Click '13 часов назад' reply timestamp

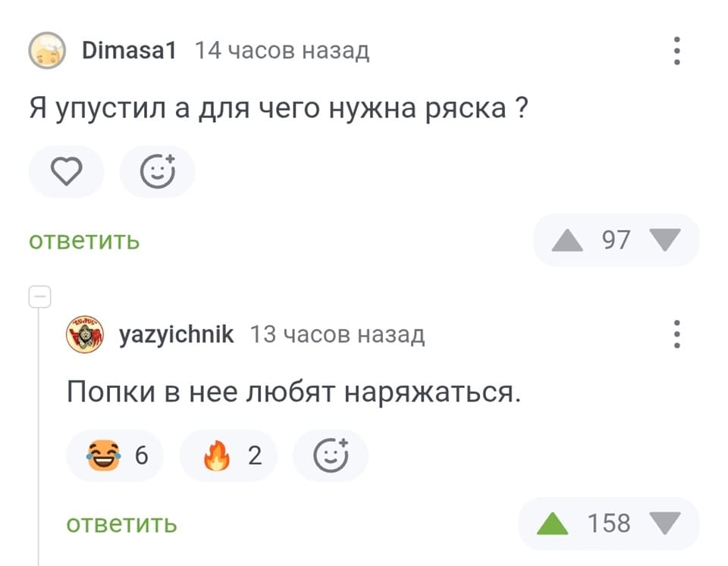[337, 334]
